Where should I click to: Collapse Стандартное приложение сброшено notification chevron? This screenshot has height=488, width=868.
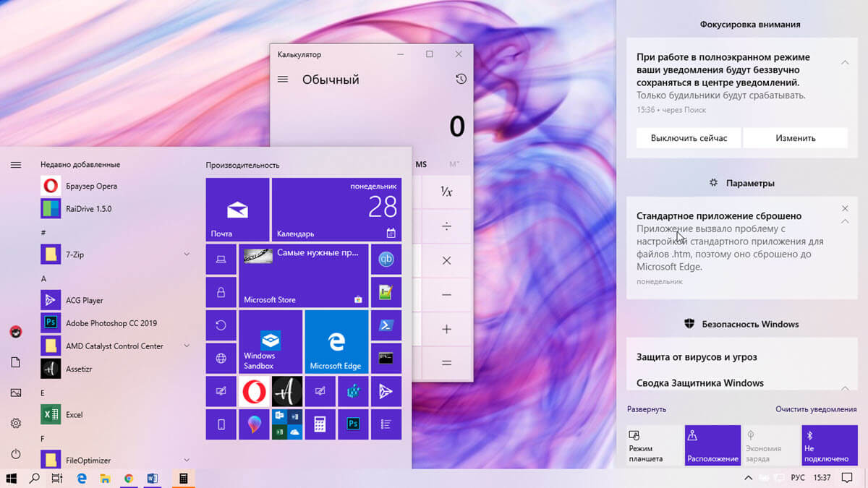coord(845,223)
